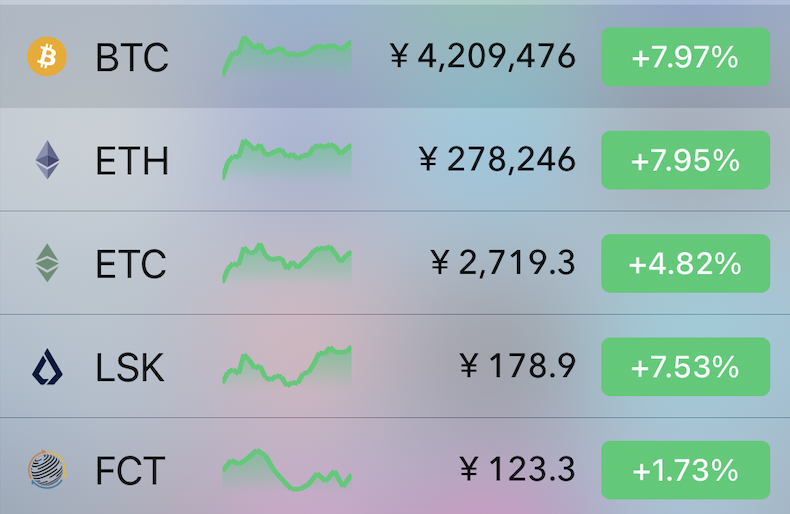790x514 pixels.
Task: Select the BTC price ¥4,209,476
Action: (x=482, y=56)
